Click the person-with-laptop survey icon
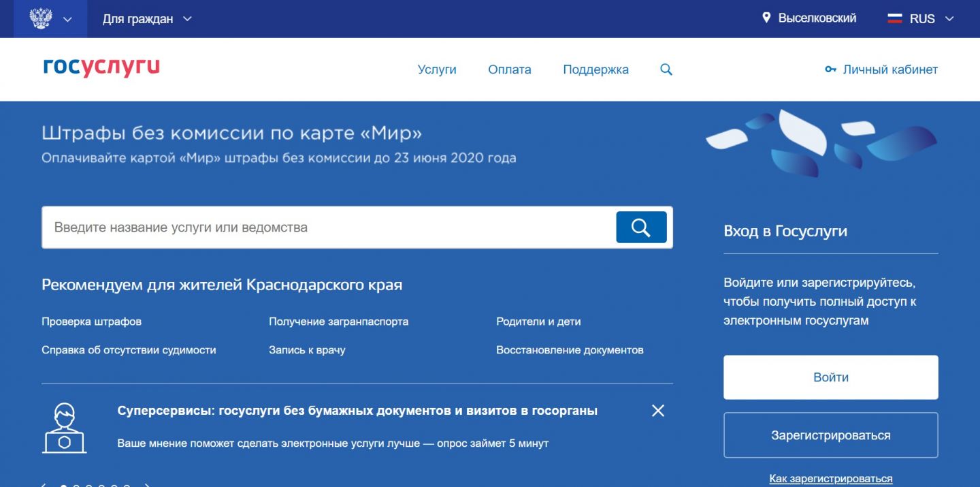 65,428
